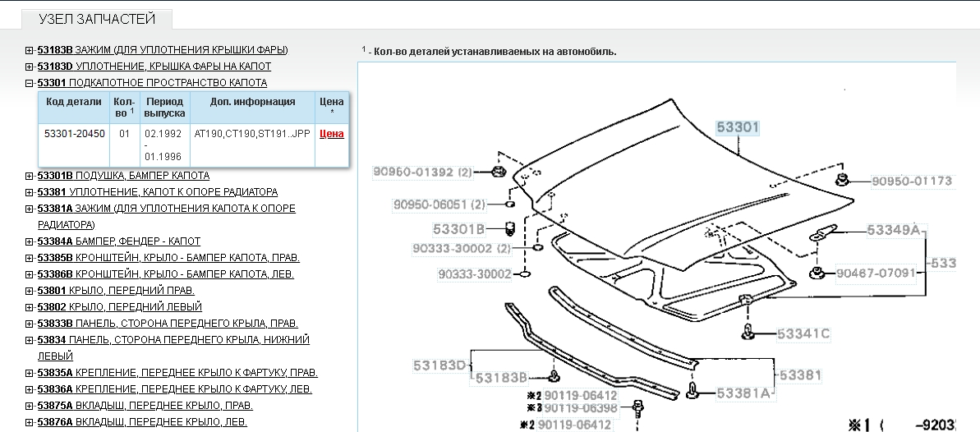
Task: Expand the 53876A tree node plus icon
Action: (30, 422)
